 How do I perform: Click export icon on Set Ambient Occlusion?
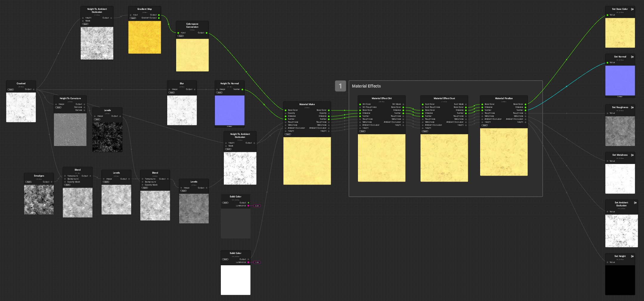pos(635,203)
